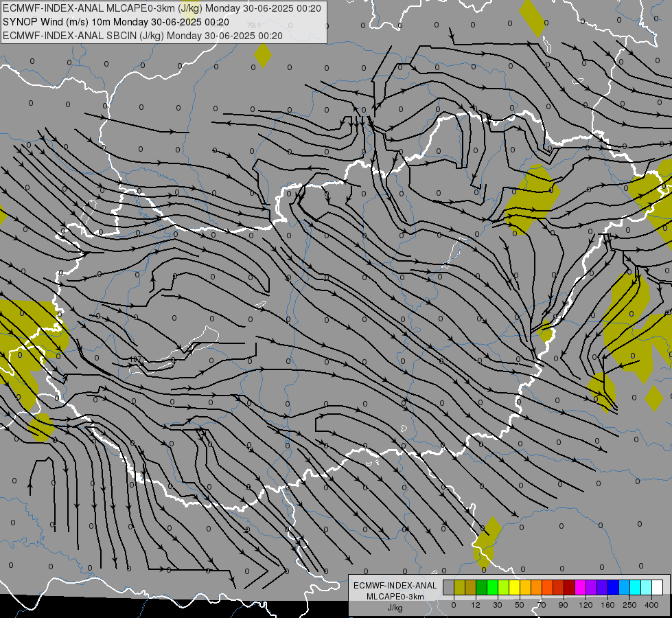Click the legend value 160

607,605
